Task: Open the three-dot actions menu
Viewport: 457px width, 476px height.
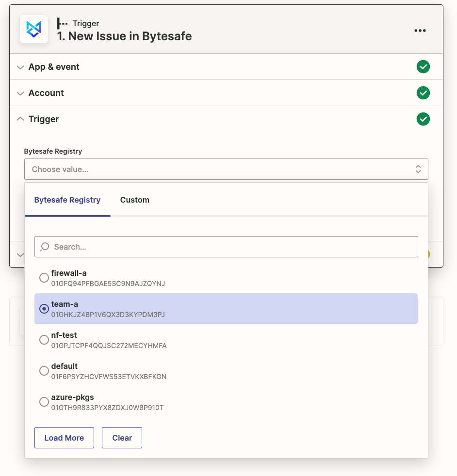Action: [420, 30]
